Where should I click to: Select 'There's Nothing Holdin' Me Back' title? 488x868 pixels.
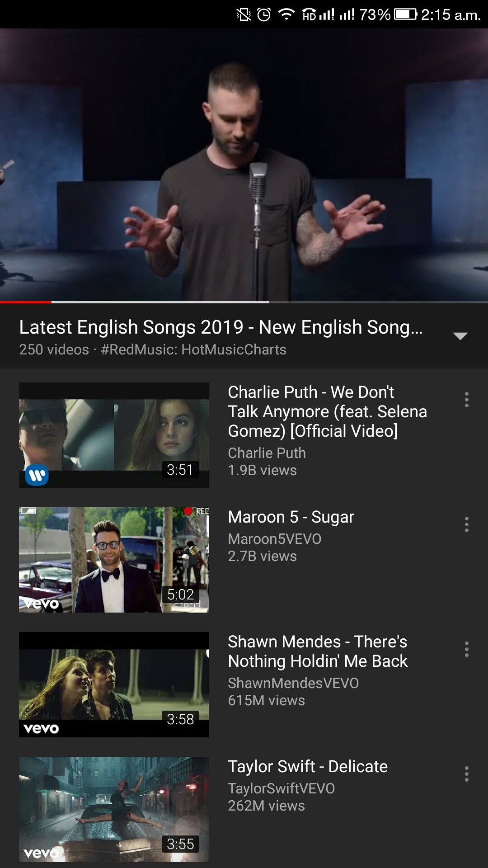(318, 651)
